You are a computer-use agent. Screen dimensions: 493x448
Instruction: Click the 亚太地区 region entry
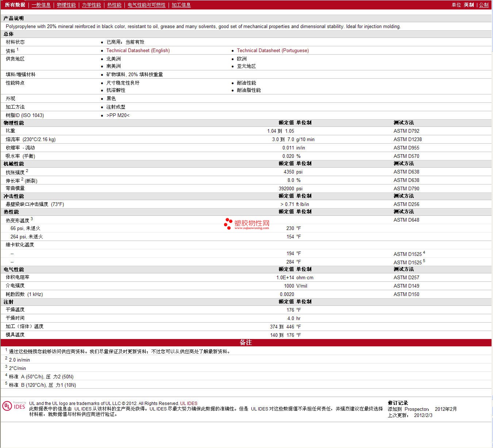(x=246, y=66)
